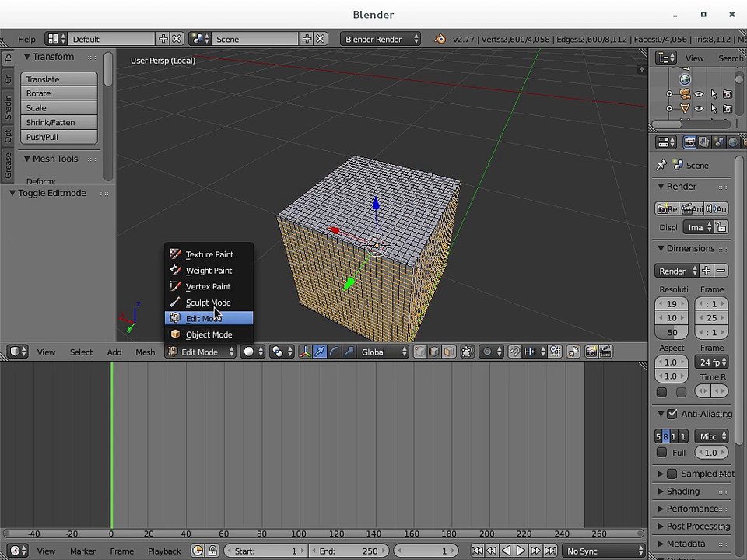Enable the Sampled Motion Blur checkbox
The image size is (747, 560).
[x=672, y=474]
